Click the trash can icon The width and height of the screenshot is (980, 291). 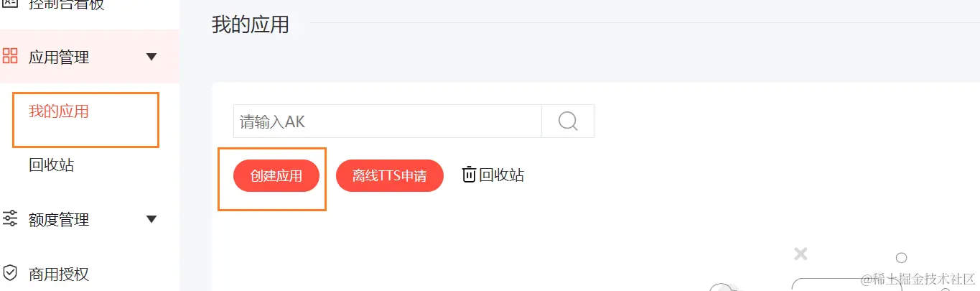(x=469, y=175)
